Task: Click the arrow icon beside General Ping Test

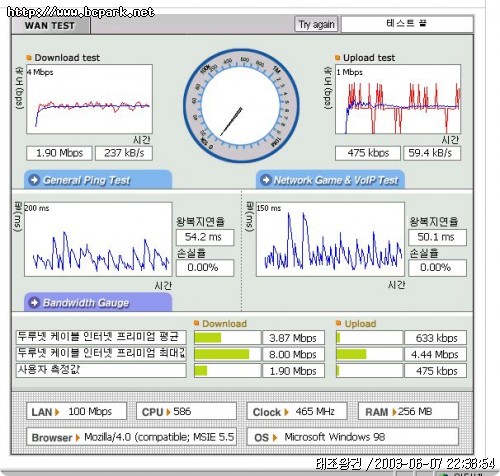Action: pyautogui.click(x=34, y=180)
